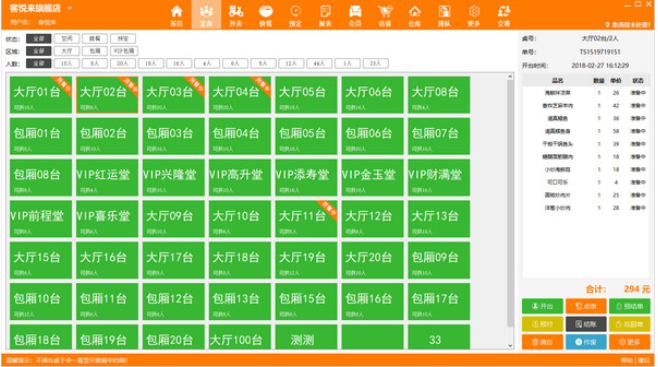Open the 更多 gear icon in top toolbar
The height and width of the screenshot is (367, 658).
(x=474, y=15)
